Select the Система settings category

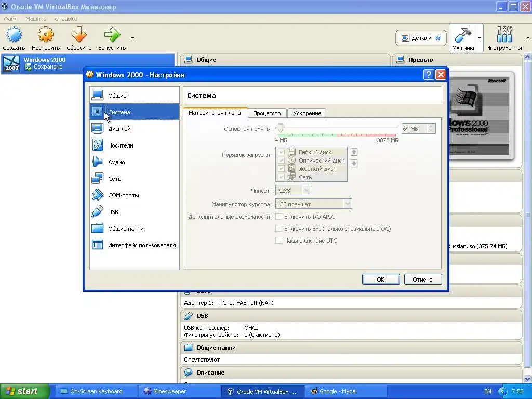pos(135,112)
